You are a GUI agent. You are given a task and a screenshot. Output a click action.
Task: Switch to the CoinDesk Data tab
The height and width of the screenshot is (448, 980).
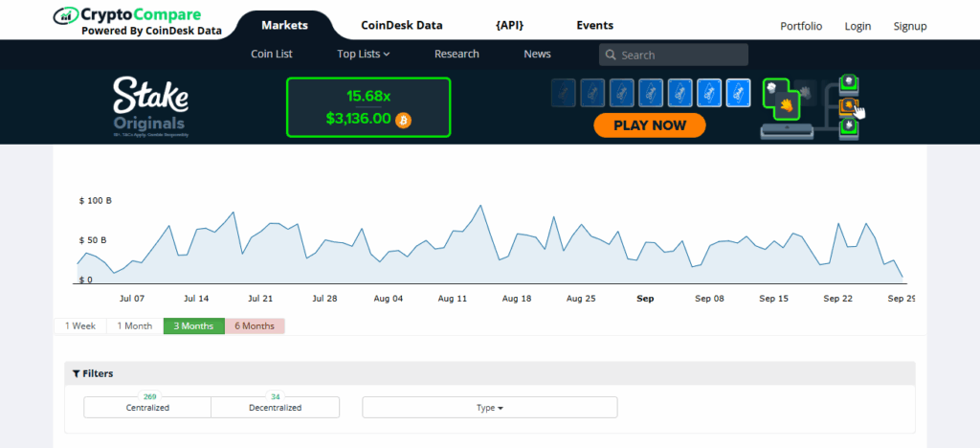pyautogui.click(x=401, y=26)
